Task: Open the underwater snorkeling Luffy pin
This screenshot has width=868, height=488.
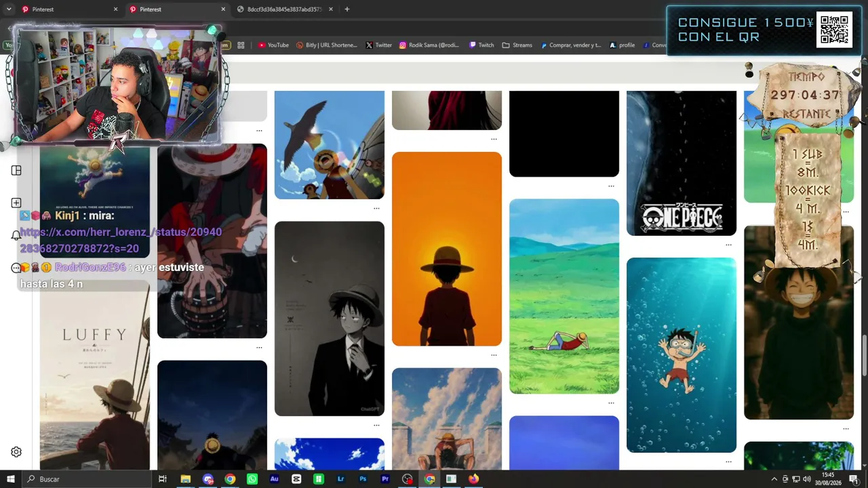Action: 682,355
